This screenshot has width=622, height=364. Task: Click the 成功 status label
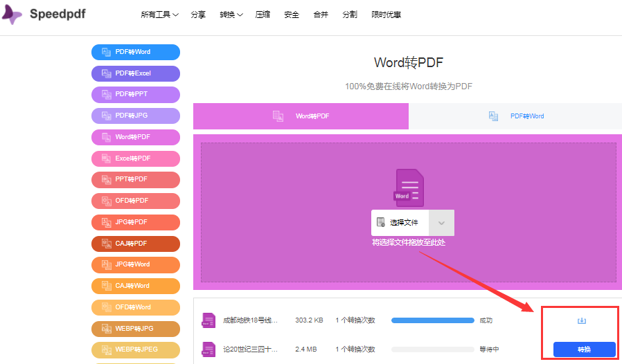(486, 320)
